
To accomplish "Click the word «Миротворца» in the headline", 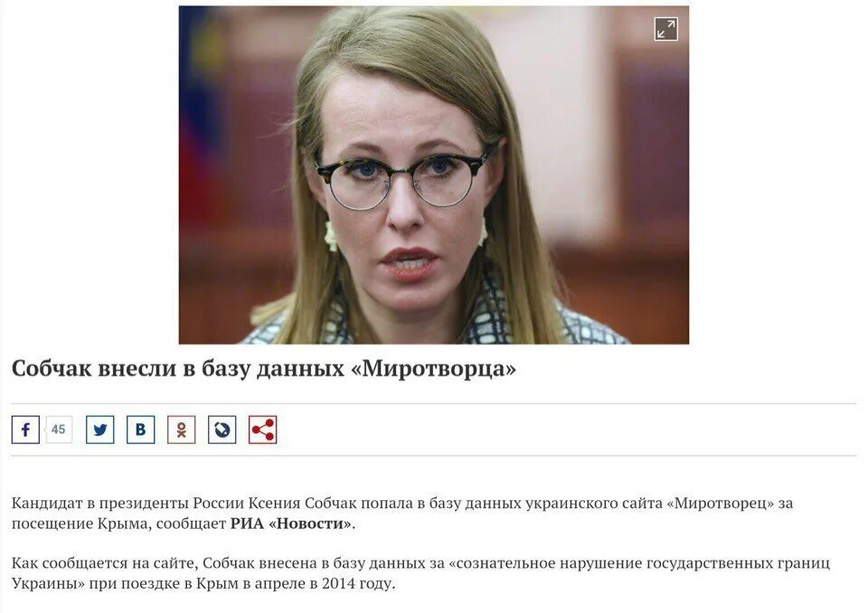I will click(x=433, y=369).
